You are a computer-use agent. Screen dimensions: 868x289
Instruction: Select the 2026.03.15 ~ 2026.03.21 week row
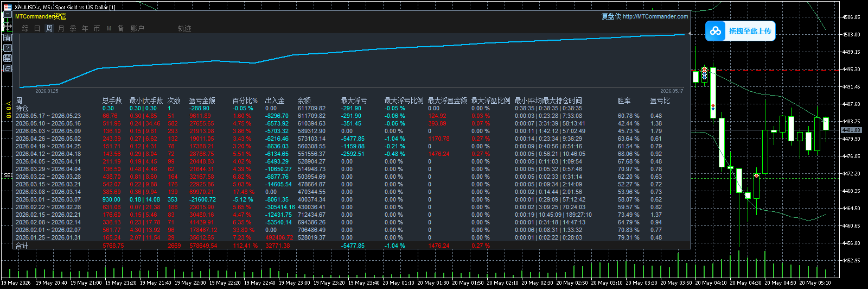pyautogui.click(x=352, y=184)
